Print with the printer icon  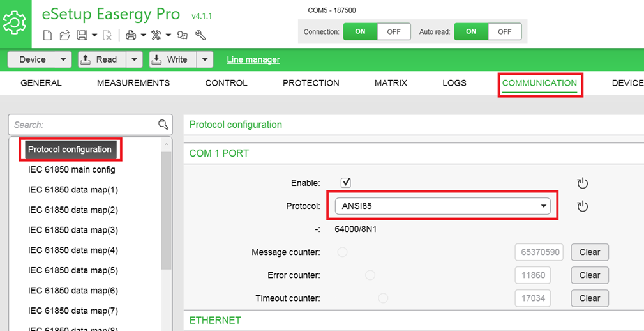click(x=131, y=35)
